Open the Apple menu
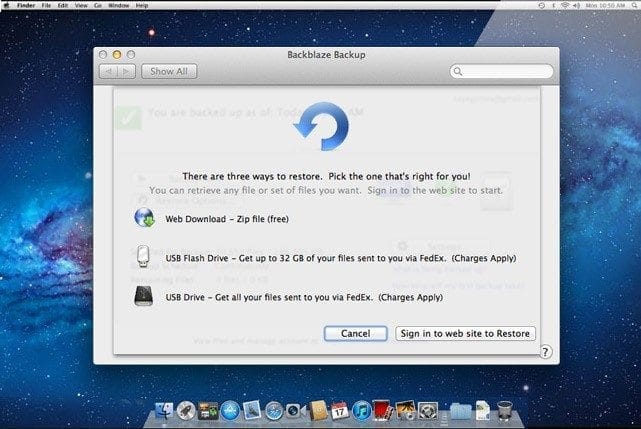This screenshot has width=641, height=429. (x=6, y=5)
